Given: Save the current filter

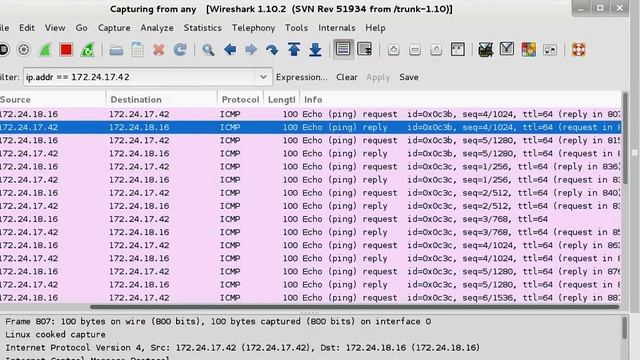Looking at the screenshot, I should [x=409, y=77].
